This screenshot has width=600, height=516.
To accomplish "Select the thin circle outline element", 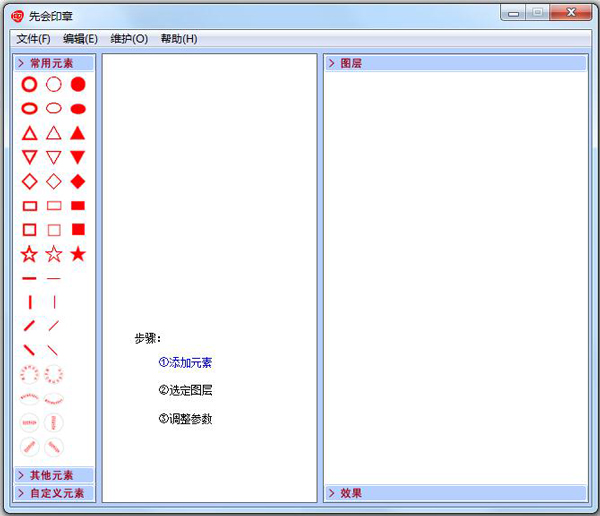I will 54,84.
